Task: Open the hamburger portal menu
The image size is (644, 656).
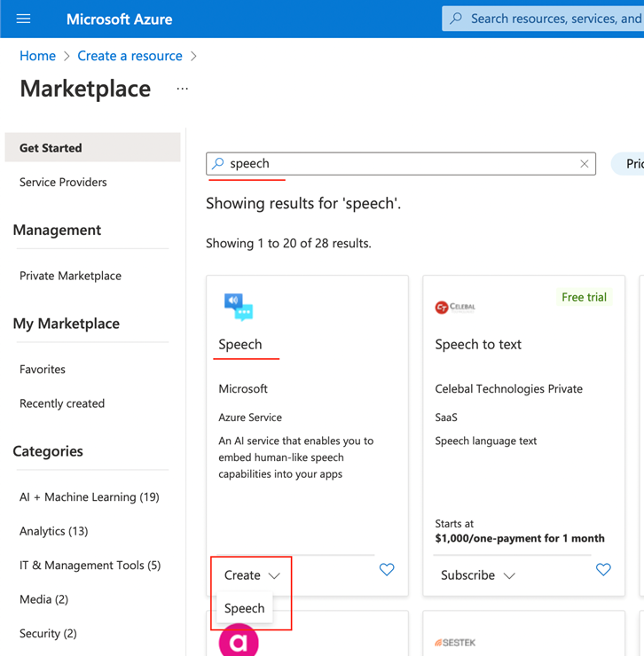Action: click(x=23, y=19)
